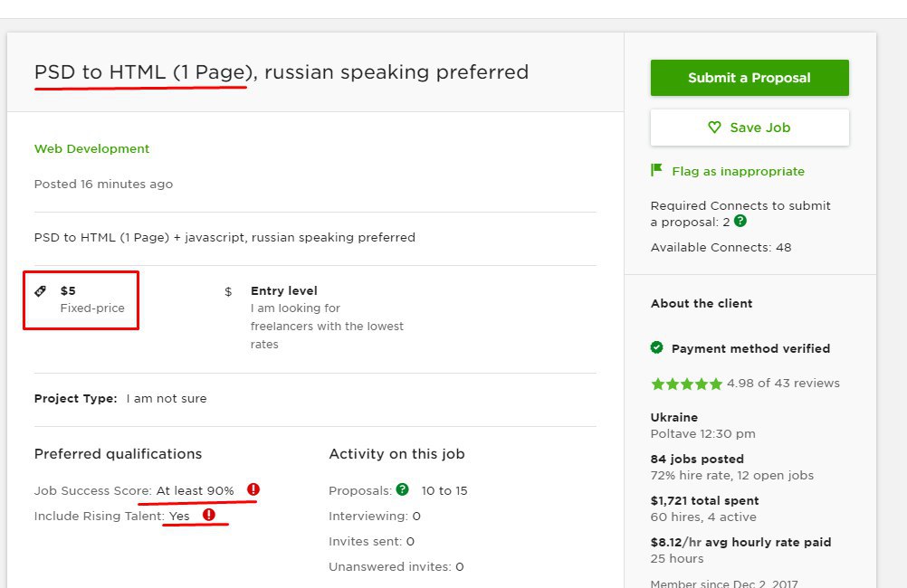The height and width of the screenshot is (588, 907).
Task: Click 'Available Connects: 48' text
Action: click(x=721, y=248)
